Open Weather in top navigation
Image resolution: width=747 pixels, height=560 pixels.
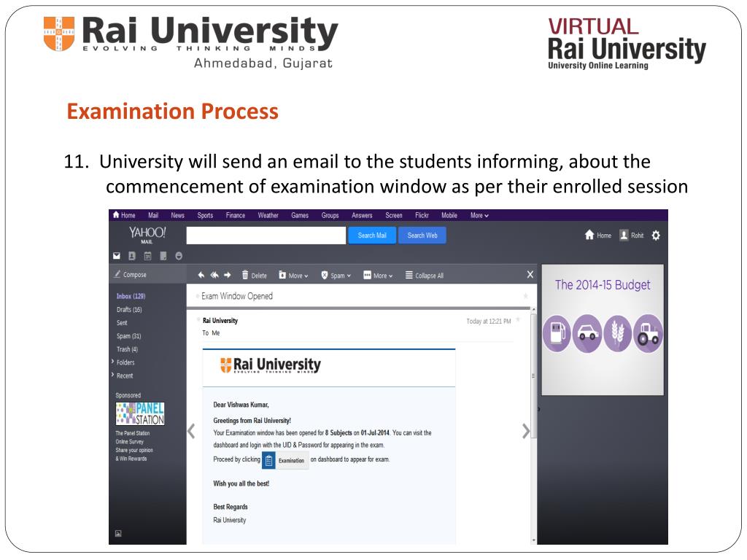coord(268,215)
